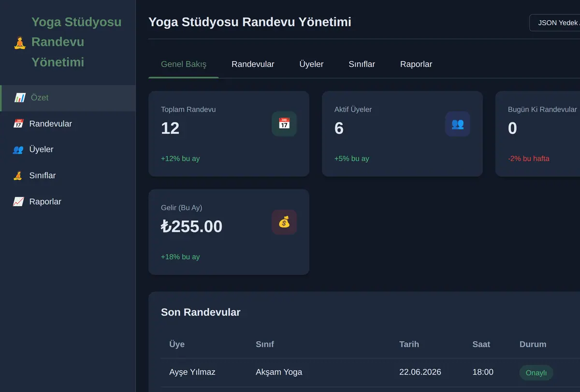Viewport: 580px width, 392px height.
Task: Select the Ayşe Yılmaz cell
Action: click(x=192, y=372)
